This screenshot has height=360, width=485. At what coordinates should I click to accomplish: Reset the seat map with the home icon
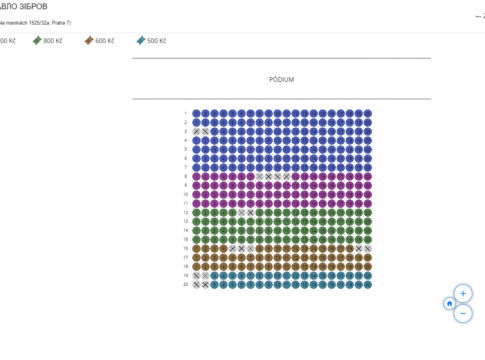[449, 304]
